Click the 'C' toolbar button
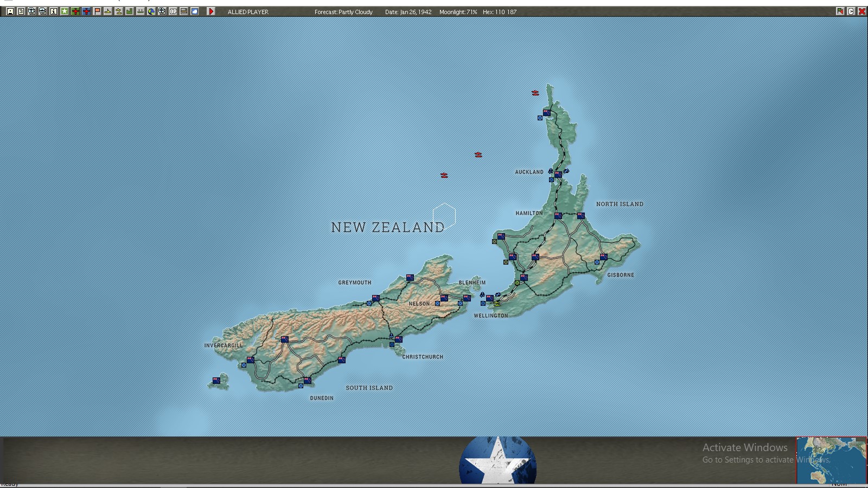This screenshot has width=868, height=488. 851,11
